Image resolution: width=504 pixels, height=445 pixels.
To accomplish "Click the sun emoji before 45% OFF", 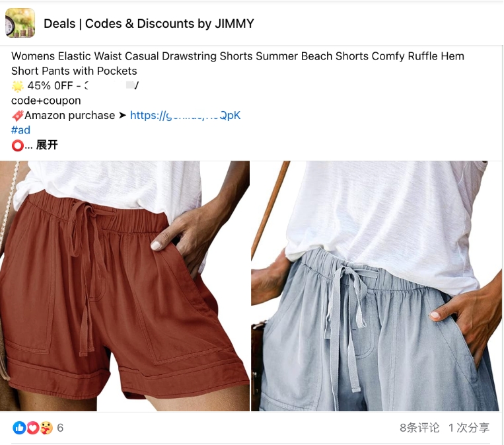I will click(18, 86).
